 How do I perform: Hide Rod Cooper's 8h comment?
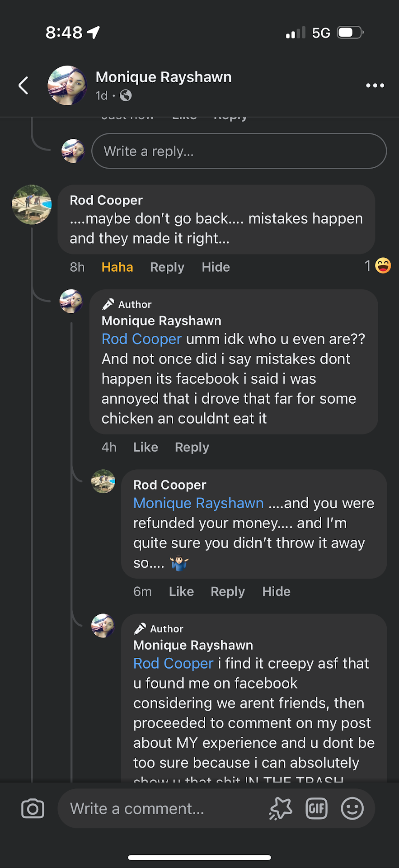pos(216,267)
